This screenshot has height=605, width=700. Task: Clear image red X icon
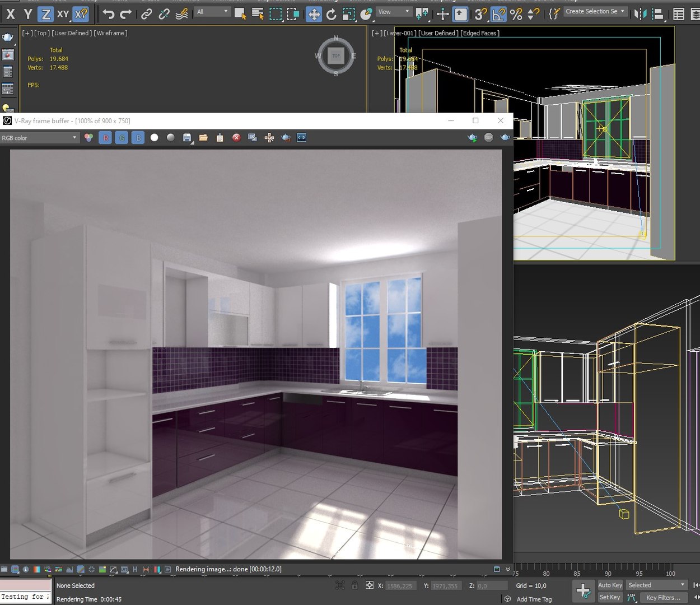click(236, 137)
